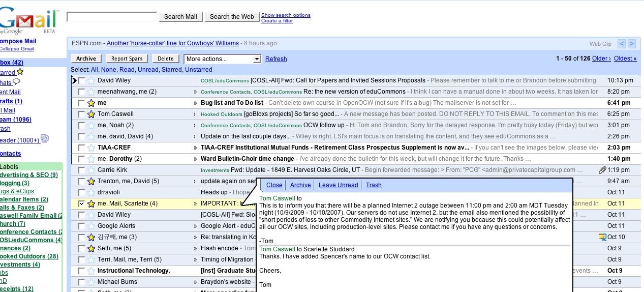Unstar the Seth, me Flash encode email
The width and height of the screenshot is (644, 292).
pyautogui.click(x=91, y=248)
